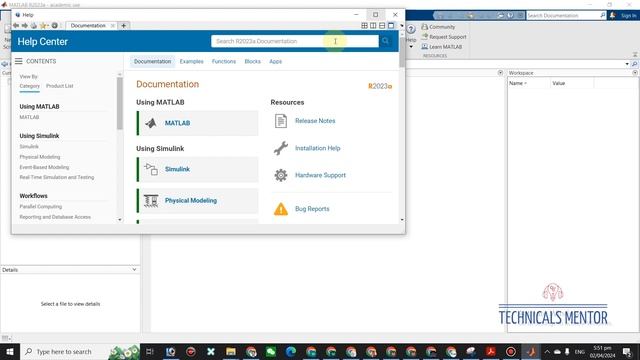Screen dimensions: 640x360
Task: Click Sign In in MATLAB
Action: coord(629,16)
